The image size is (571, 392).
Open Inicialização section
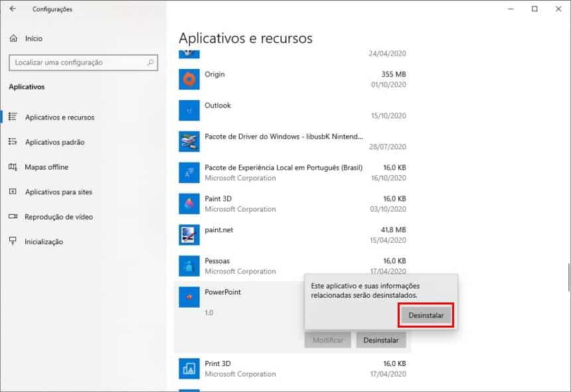[x=44, y=242]
